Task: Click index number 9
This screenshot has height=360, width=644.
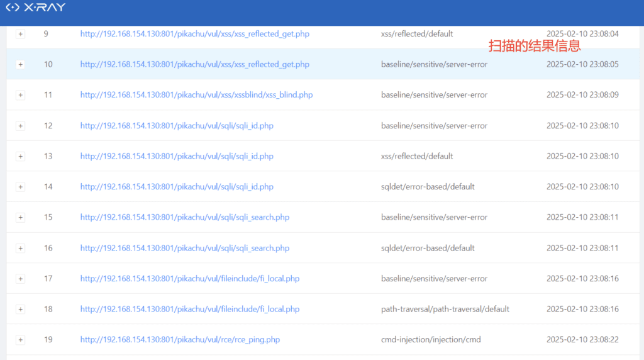Action: point(46,34)
